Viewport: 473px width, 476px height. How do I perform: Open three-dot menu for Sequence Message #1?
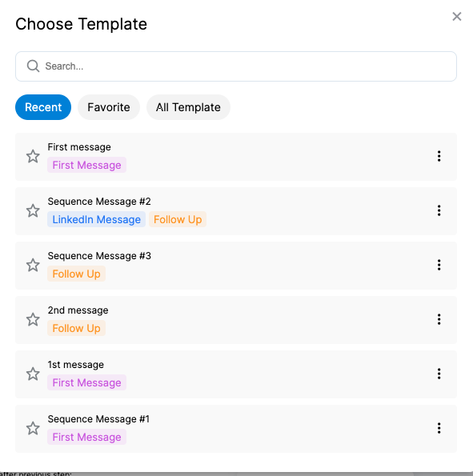pyautogui.click(x=439, y=428)
